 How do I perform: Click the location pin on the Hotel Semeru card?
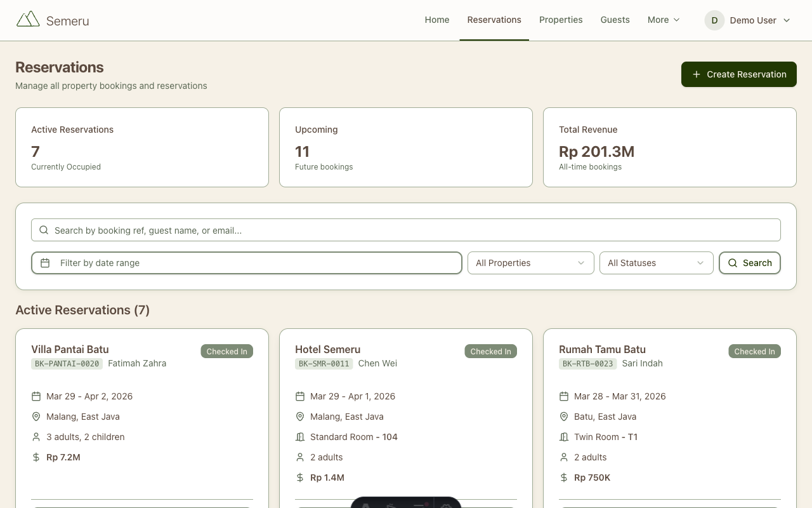(300, 417)
